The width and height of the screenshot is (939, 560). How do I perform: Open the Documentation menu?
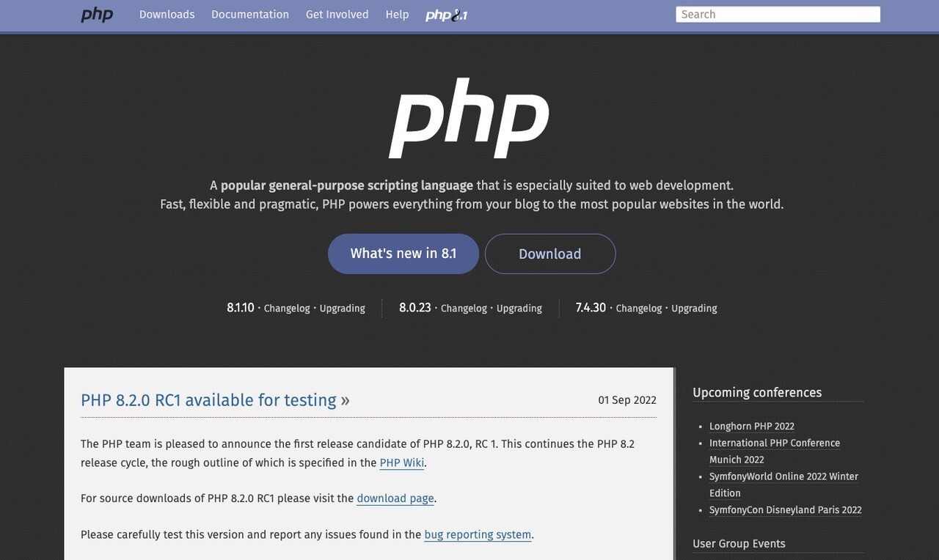(x=250, y=15)
